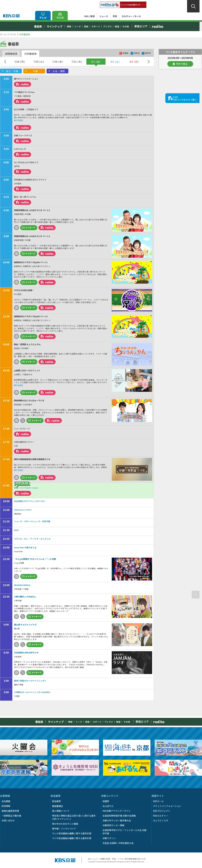The width and height of the screenshot is (202, 868).
Task: Open SNS / 配信 header link
Action: pos(90,16)
